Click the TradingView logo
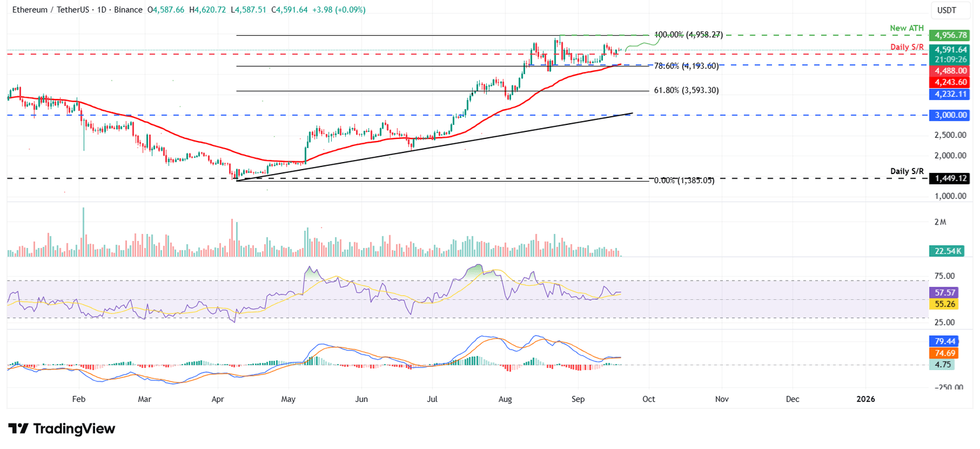This screenshot has width=980, height=449. click(61, 429)
